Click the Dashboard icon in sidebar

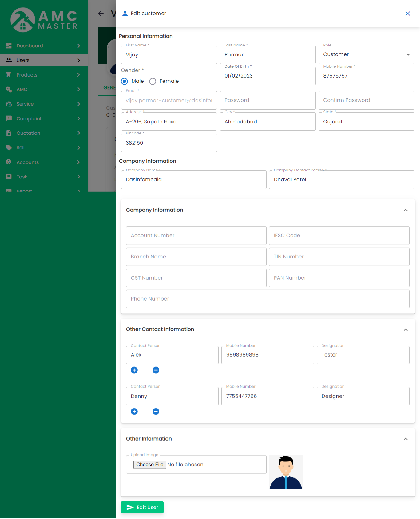pyautogui.click(x=9, y=46)
